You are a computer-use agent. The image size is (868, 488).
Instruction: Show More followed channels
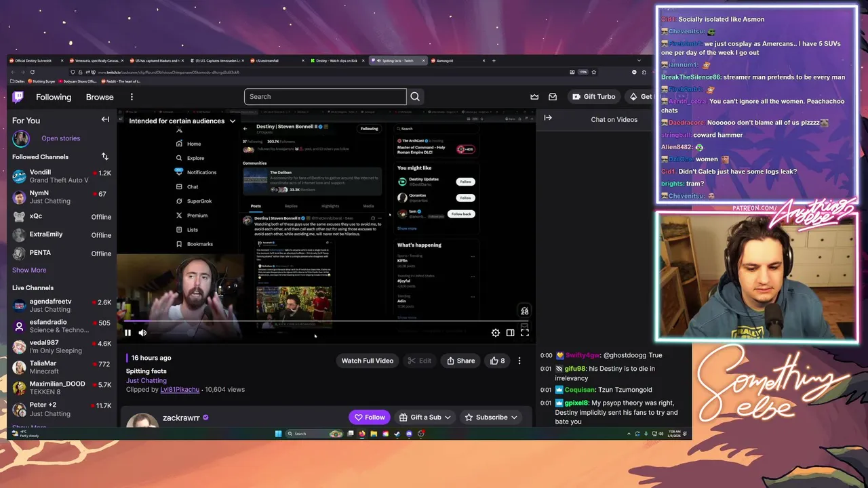29,270
